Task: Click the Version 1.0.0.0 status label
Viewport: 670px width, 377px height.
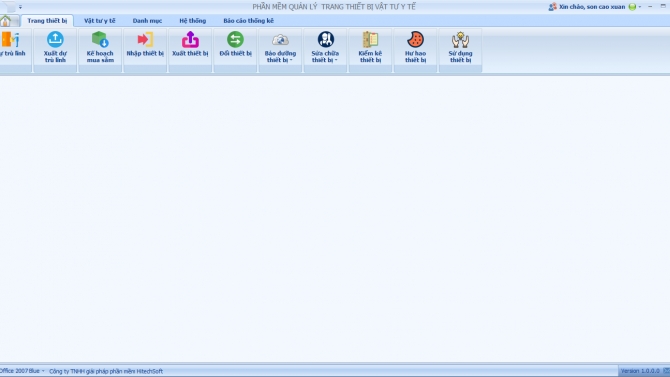Action: pos(640,371)
